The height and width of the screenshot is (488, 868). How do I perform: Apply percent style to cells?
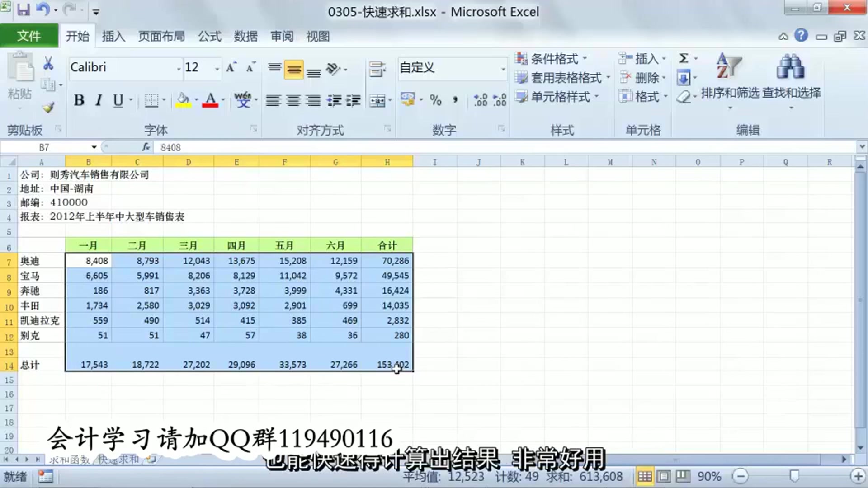pos(435,100)
